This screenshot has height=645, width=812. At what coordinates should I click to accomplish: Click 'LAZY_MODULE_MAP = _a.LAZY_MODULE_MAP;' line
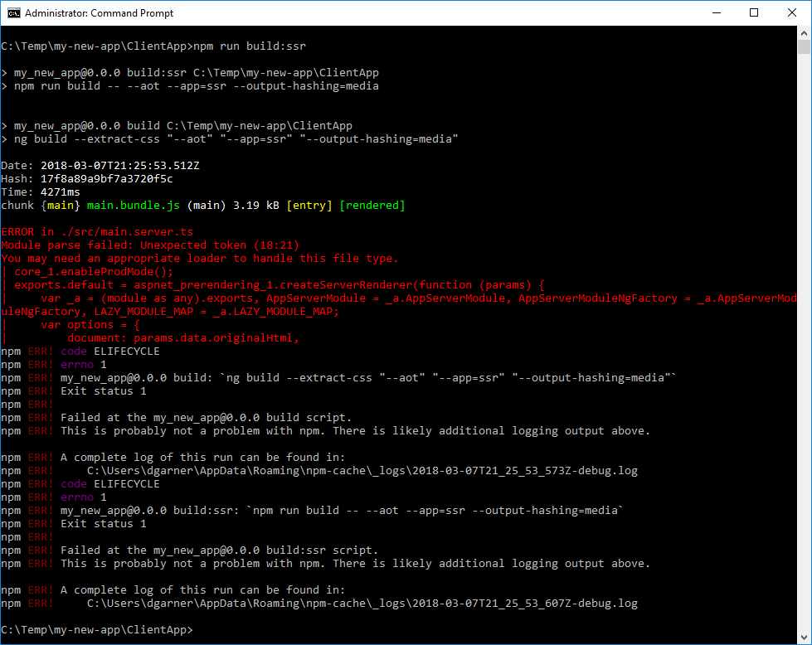coord(170,312)
